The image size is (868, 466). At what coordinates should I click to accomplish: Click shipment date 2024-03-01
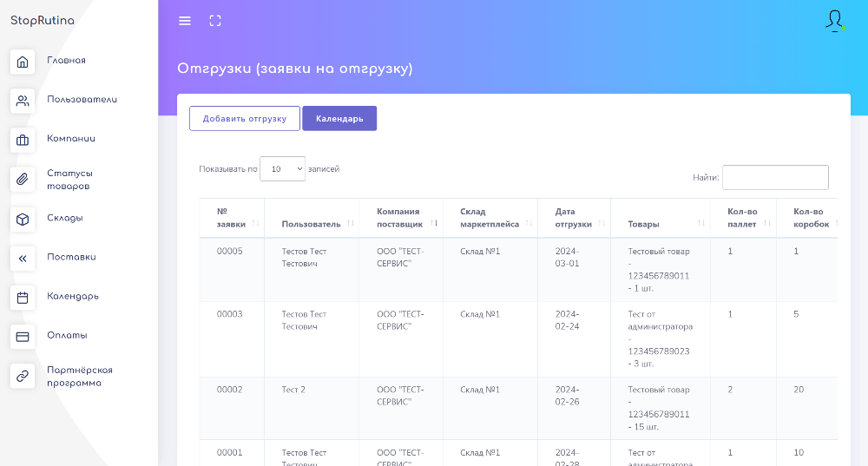[x=568, y=258]
